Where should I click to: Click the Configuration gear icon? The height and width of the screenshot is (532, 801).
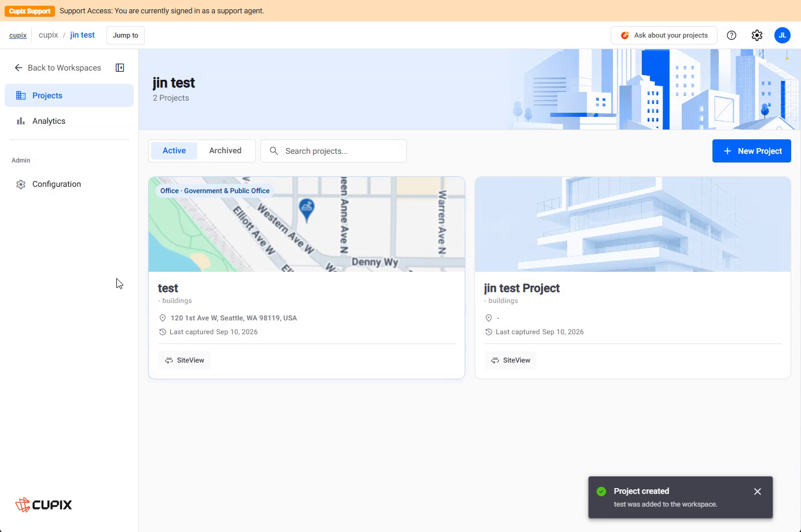point(21,184)
